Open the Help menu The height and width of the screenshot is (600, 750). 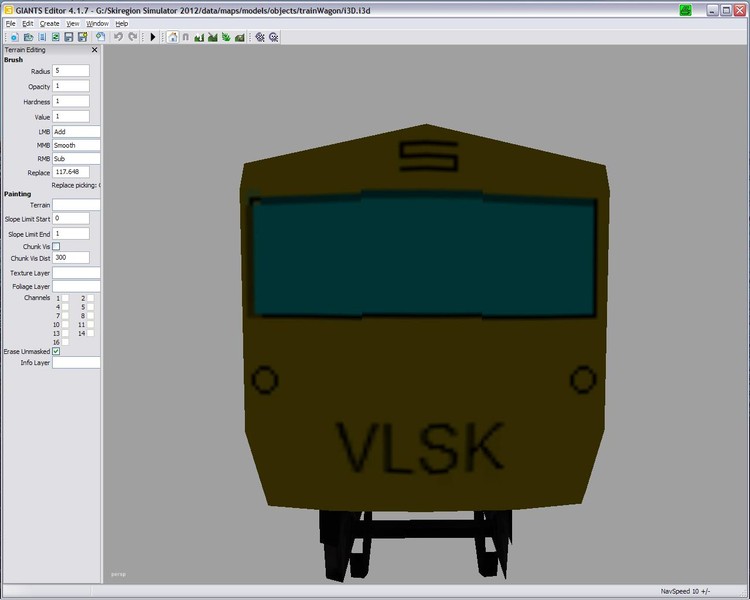coord(121,23)
